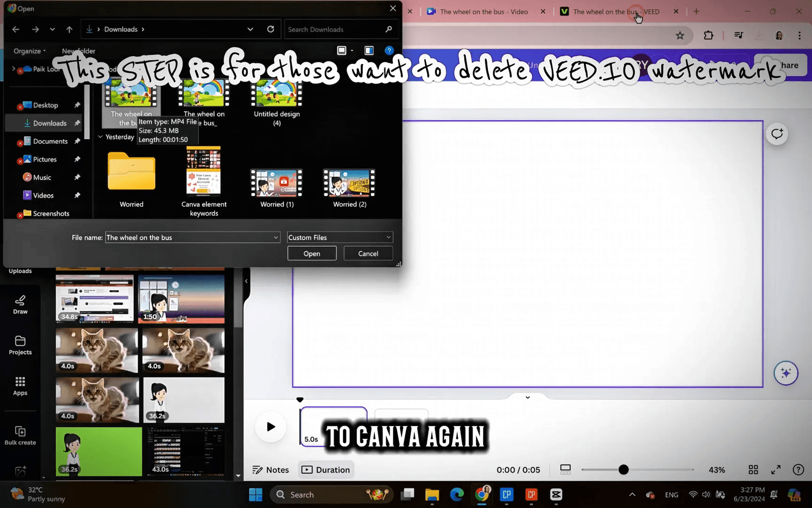Collapse the Canva side panel arrow

(246, 281)
